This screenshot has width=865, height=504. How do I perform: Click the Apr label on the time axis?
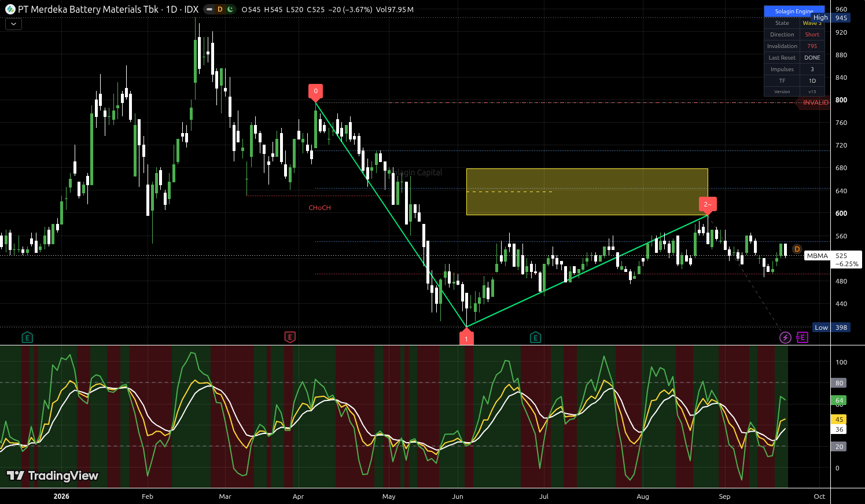[x=299, y=496]
